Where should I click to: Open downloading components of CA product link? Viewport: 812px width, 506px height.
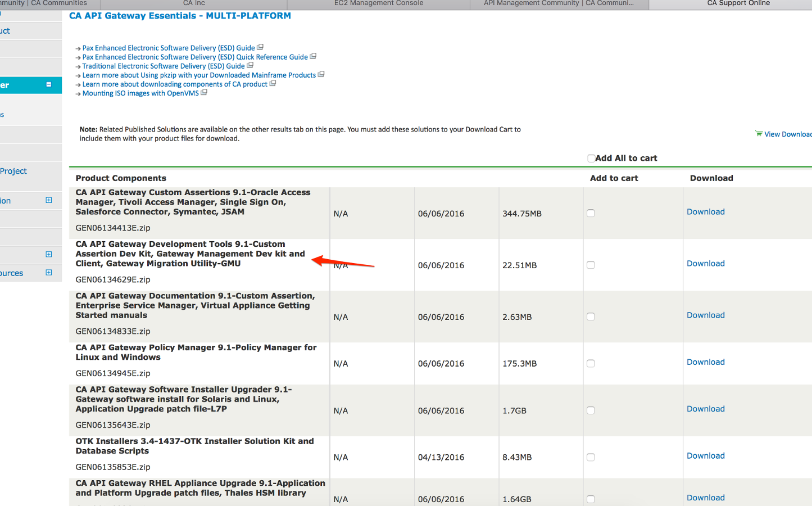pyautogui.click(x=175, y=84)
